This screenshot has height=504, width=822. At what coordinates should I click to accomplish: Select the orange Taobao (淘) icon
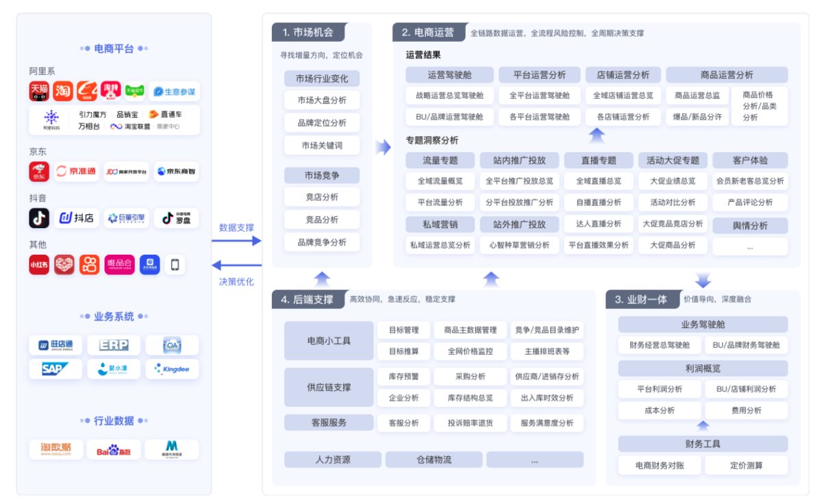pyautogui.click(x=63, y=91)
